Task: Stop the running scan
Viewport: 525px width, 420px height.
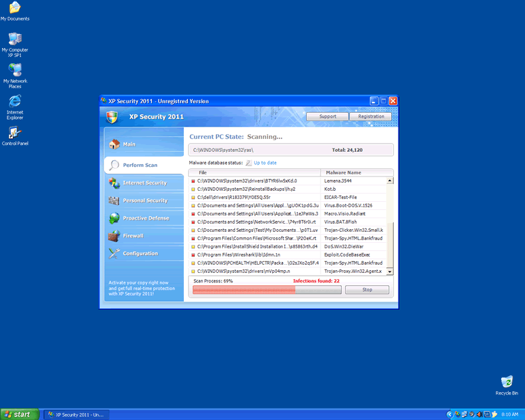Action: 367,290
